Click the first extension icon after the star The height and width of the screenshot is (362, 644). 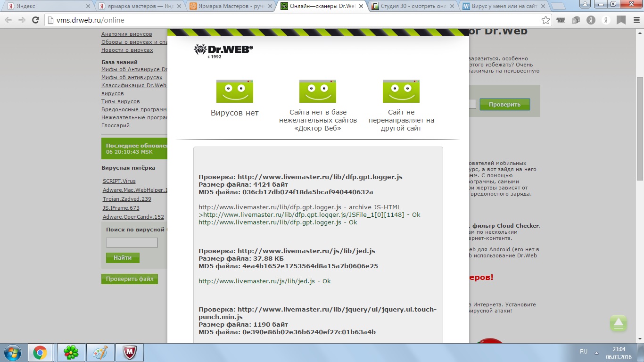[561, 20]
